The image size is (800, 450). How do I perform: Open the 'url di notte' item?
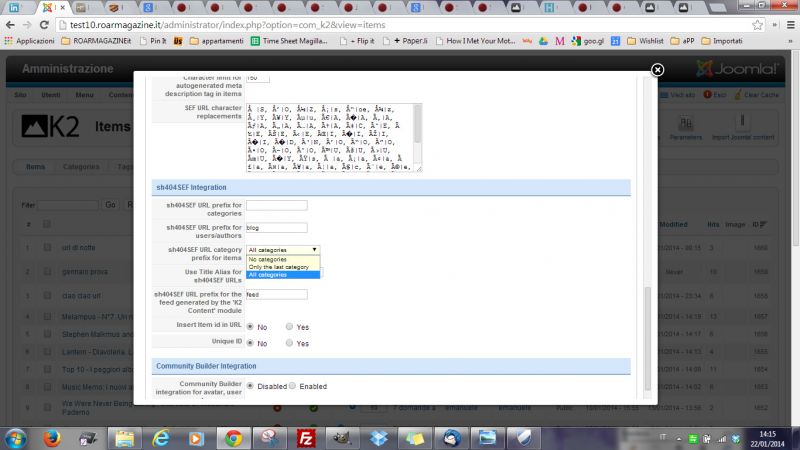coord(79,247)
